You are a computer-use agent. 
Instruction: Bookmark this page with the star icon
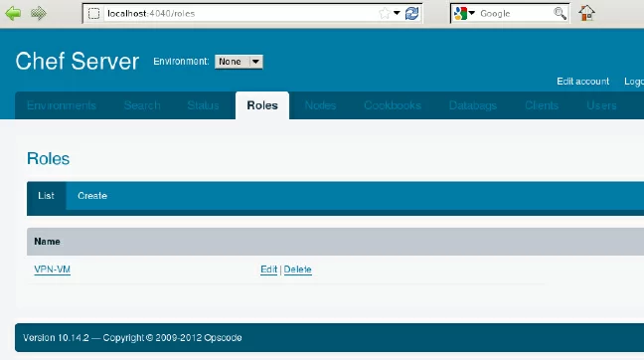click(385, 13)
